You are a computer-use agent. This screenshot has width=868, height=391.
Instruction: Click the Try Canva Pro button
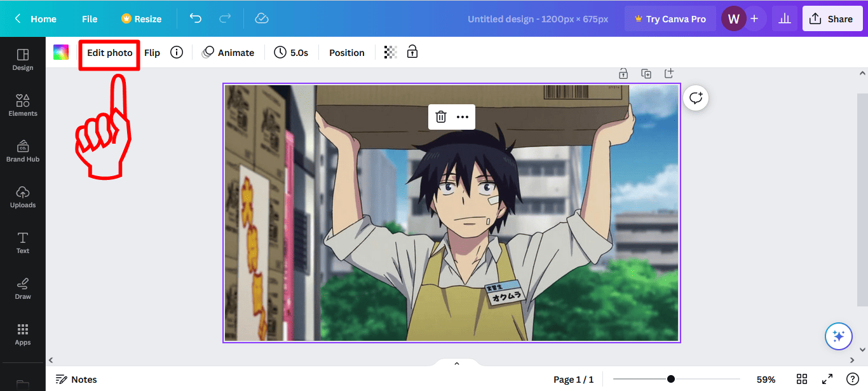click(x=670, y=19)
